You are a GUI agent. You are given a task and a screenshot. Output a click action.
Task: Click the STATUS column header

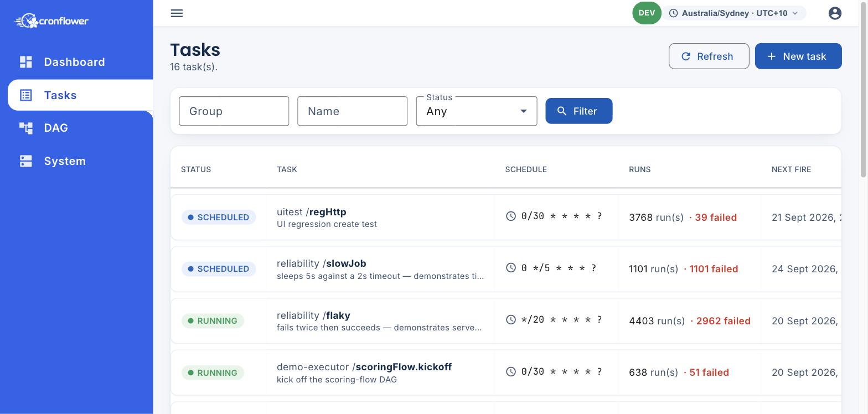(x=196, y=169)
